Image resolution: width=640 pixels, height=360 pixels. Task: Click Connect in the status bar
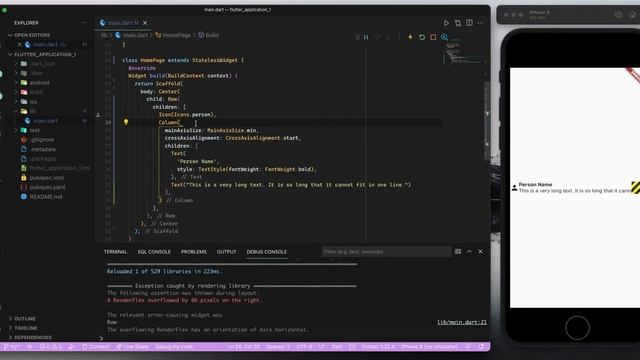point(96,347)
